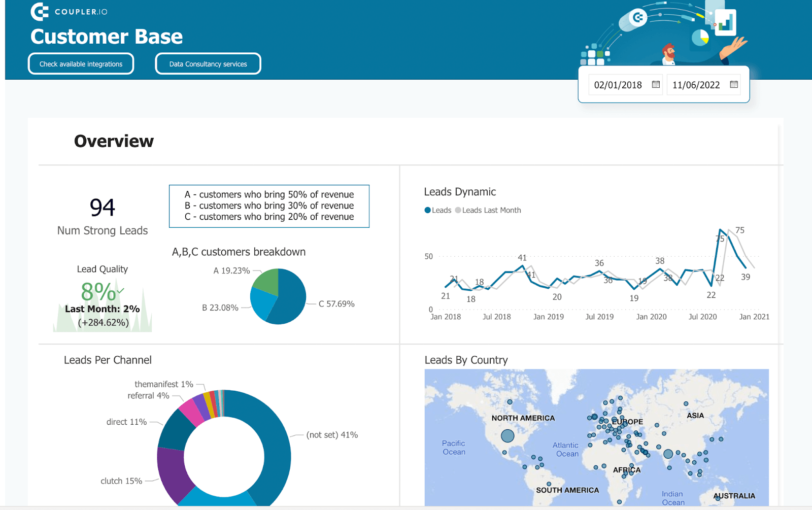Click the (+284.62%) change text
This screenshot has height=510, width=812.
(103, 322)
